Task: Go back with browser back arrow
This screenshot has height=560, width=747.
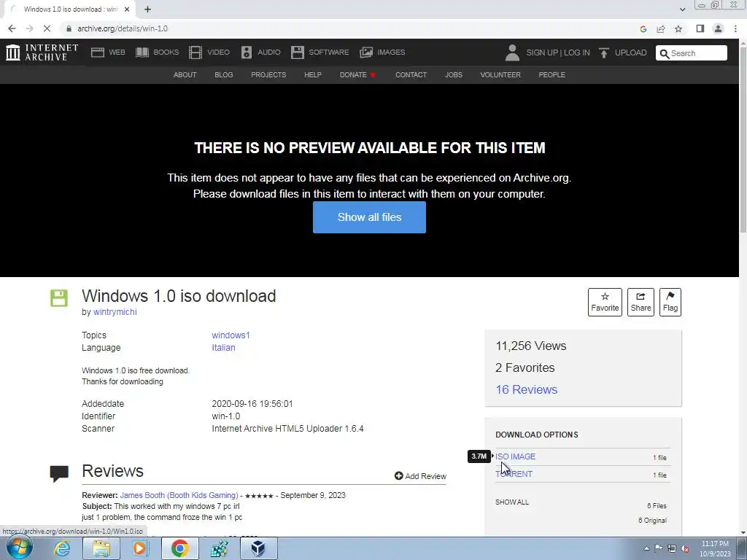Action: click(12, 28)
